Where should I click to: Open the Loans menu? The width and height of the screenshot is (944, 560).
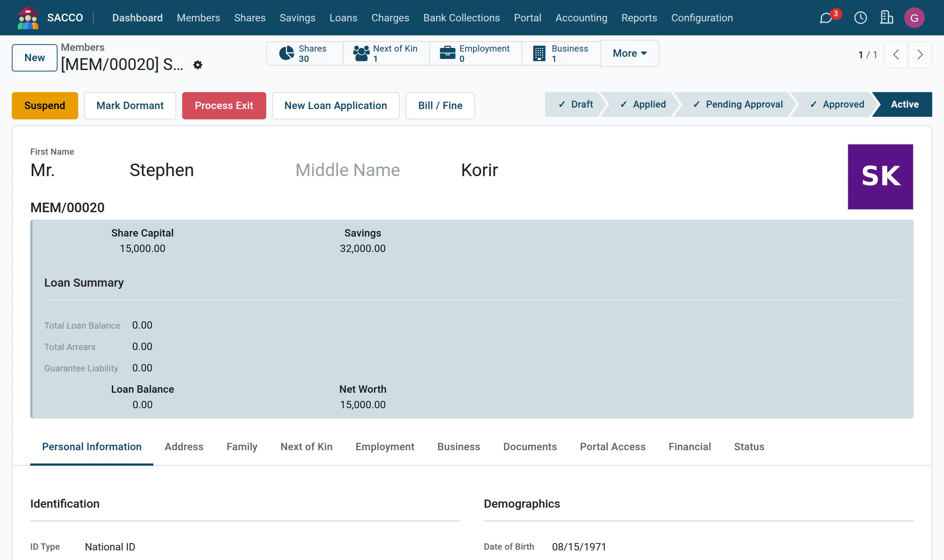coord(343,18)
